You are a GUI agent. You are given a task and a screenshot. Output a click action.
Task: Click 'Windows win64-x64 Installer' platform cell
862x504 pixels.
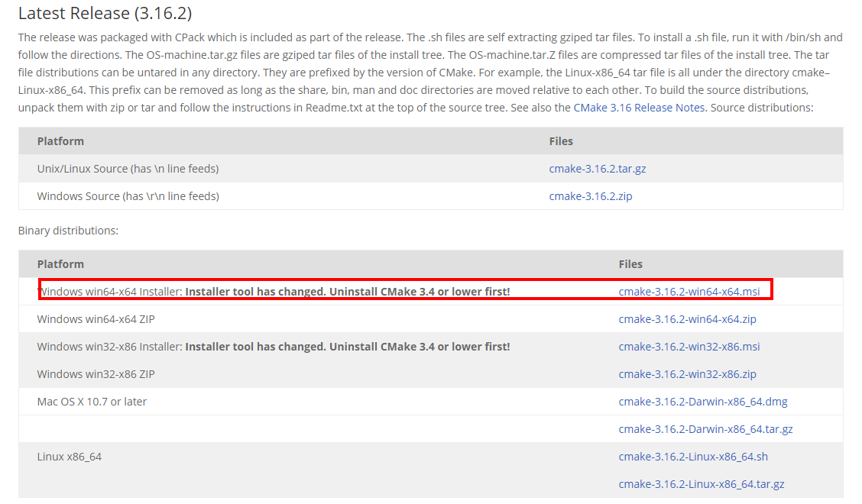click(x=274, y=292)
